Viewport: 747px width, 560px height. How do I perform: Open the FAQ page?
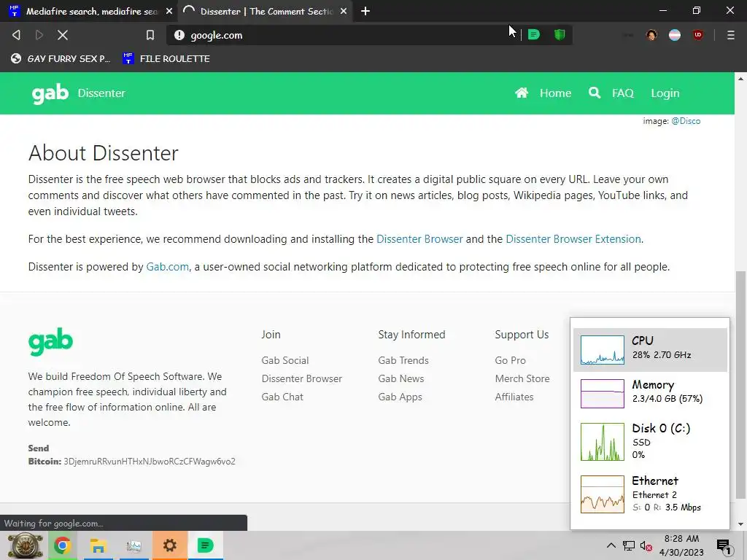pos(623,93)
